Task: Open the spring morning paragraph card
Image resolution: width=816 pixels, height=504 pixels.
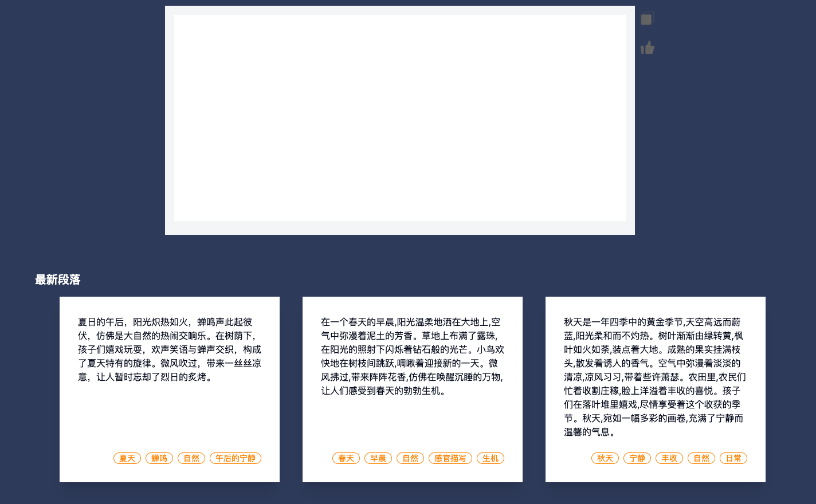Action: pyautogui.click(x=413, y=389)
